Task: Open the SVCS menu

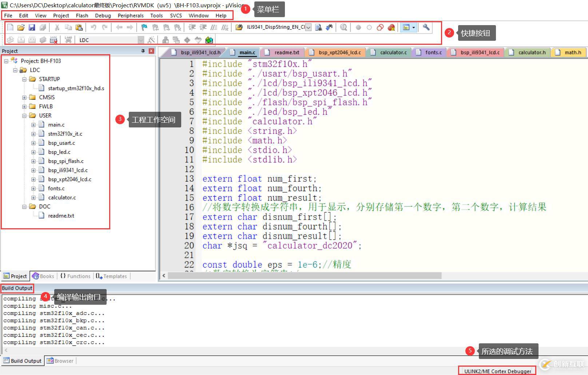Action: 176,16
